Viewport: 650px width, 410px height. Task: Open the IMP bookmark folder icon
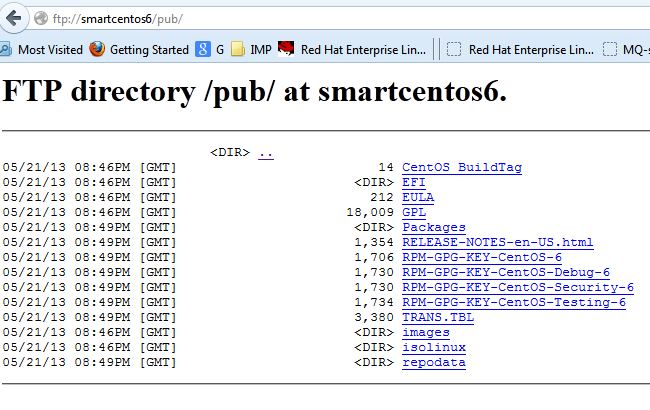click(238, 49)
